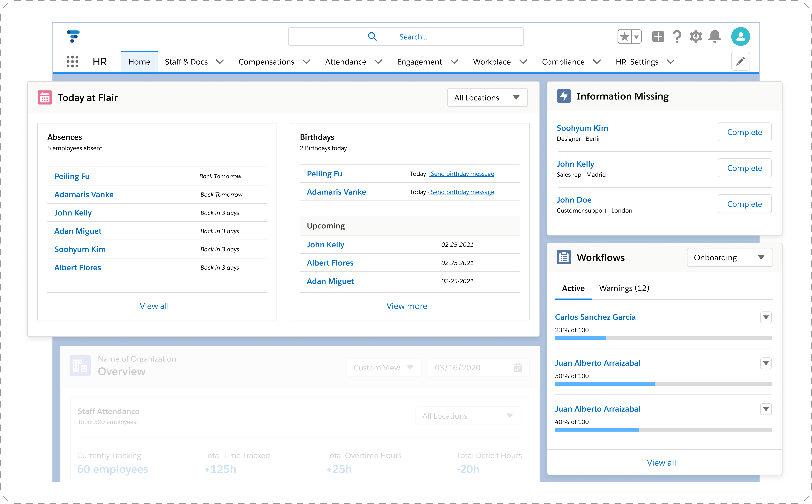Click the user profile avatar icon
This screenshot has height=504, width=812.
pos(740,37)
